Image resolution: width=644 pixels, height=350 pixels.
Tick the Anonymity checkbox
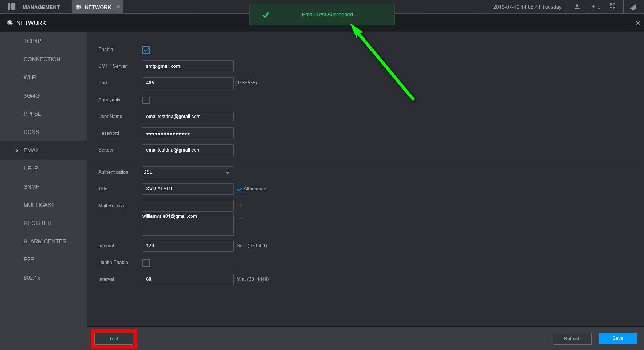coord(146,100)
